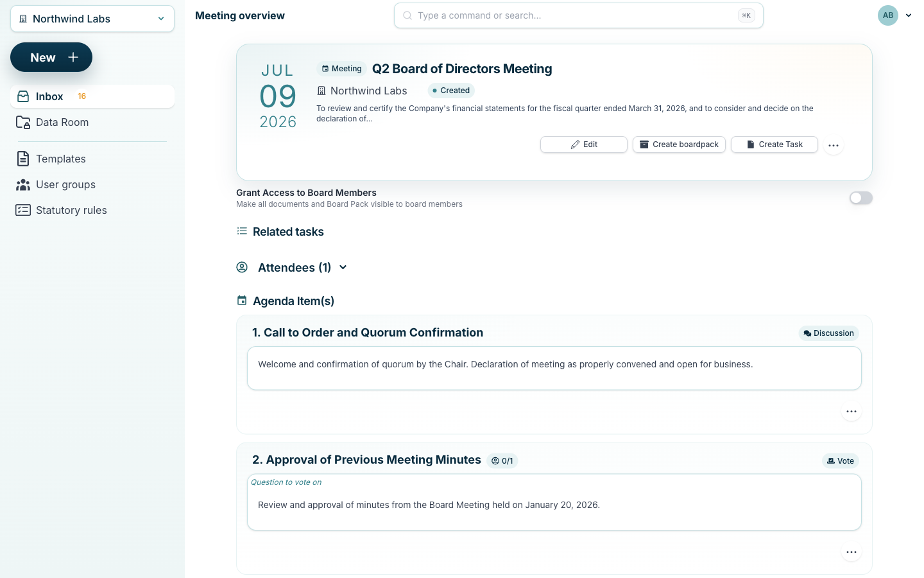This screenshot has height=578, width=924.
Task: Click the Call to Order description box
Action: pyautogui.click(x=554, y=368)
